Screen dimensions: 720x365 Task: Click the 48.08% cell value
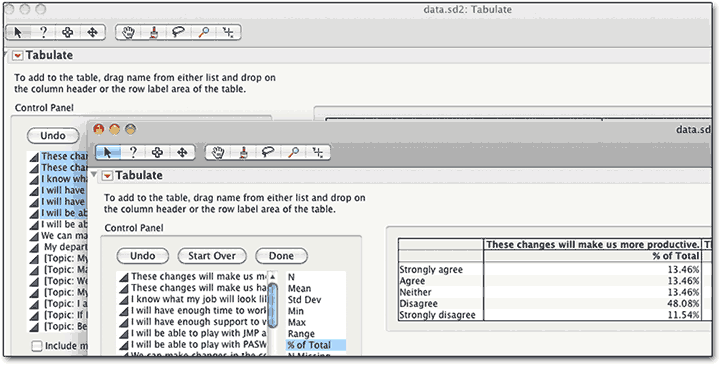[x=683, y=303]
